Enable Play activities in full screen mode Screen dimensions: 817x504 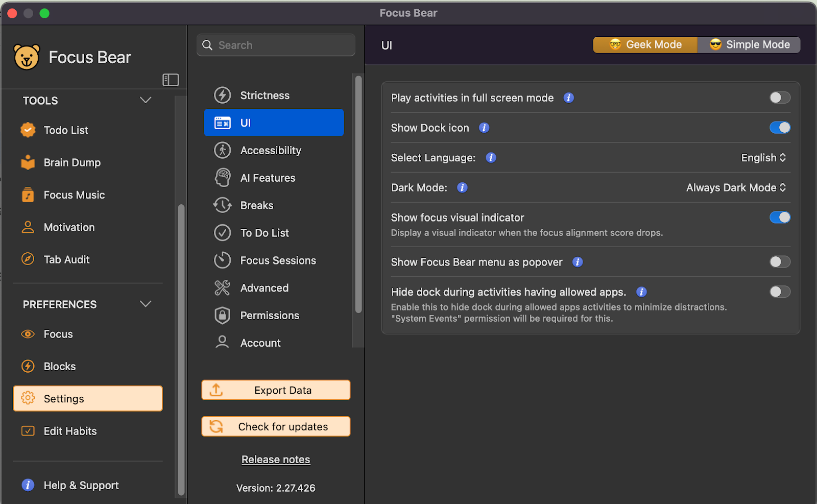[x=780, y=98]
